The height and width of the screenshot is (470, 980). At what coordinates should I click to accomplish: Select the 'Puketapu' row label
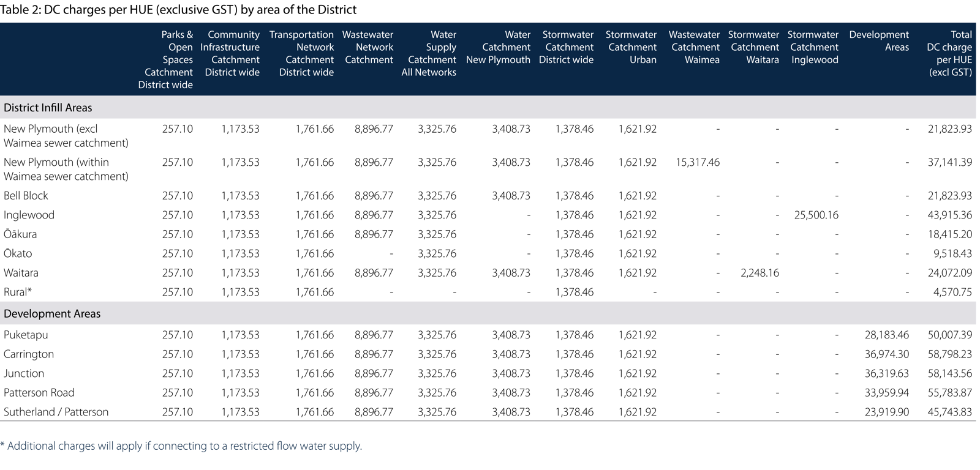[26, 335]
